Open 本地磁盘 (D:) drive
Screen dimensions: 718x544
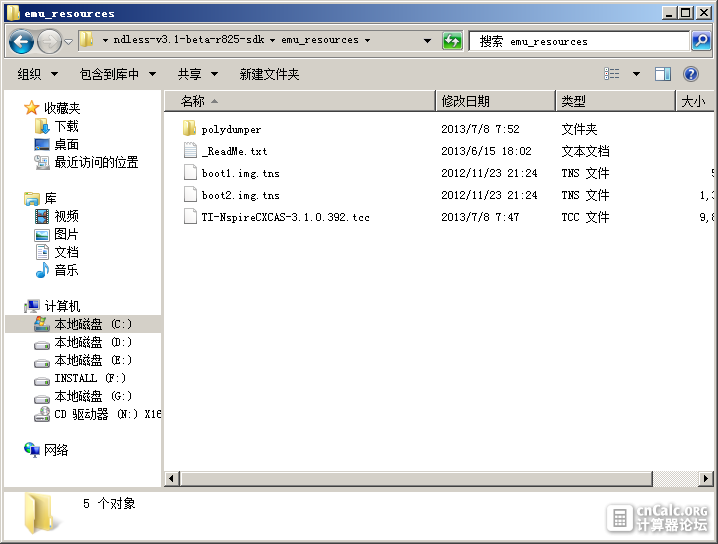[93, 342]
